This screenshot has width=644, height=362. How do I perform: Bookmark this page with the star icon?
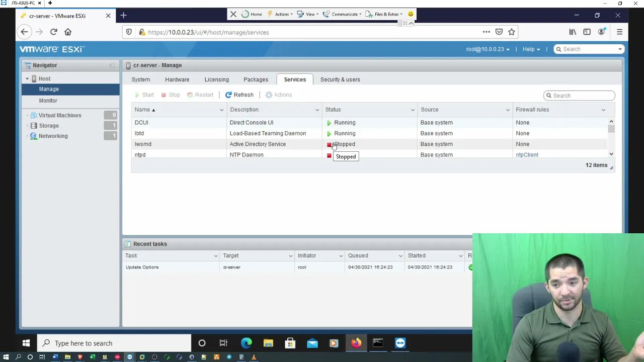point(511,32)
